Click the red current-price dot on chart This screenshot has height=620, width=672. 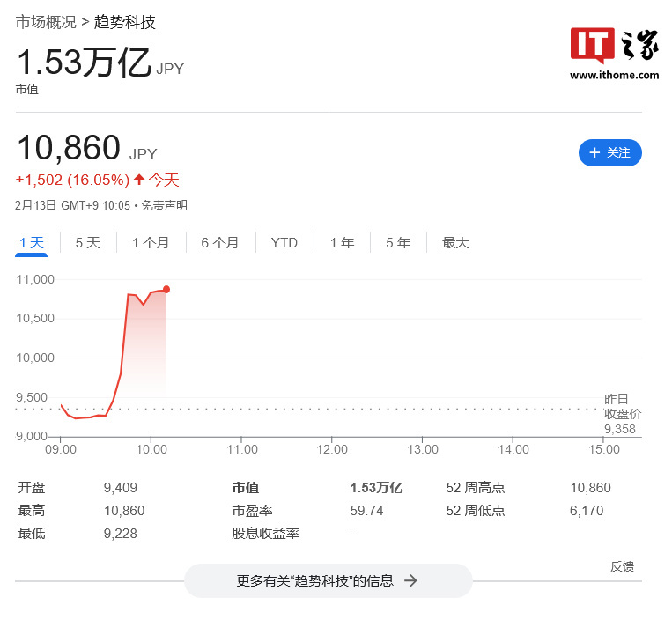point(166,290)
